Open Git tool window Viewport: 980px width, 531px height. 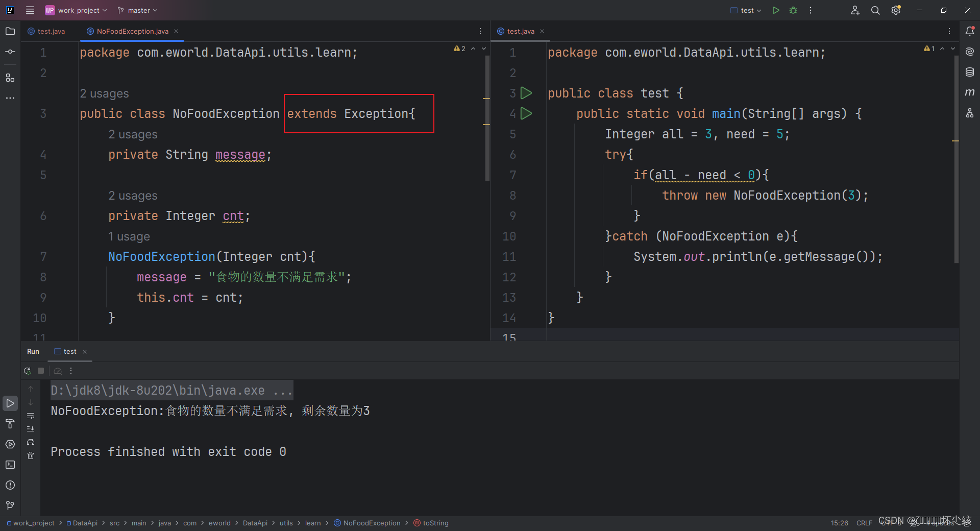pos(10,505)
